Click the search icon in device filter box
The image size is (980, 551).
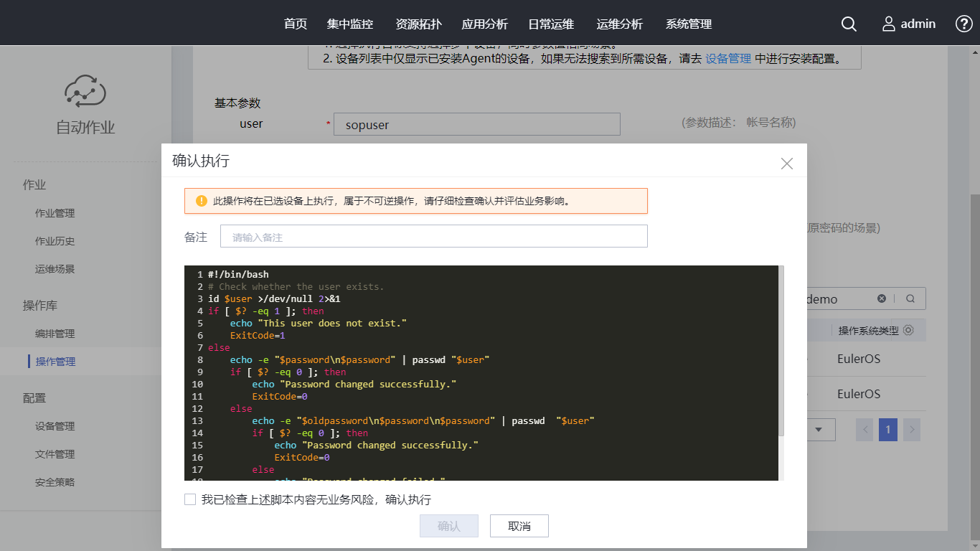910,298
